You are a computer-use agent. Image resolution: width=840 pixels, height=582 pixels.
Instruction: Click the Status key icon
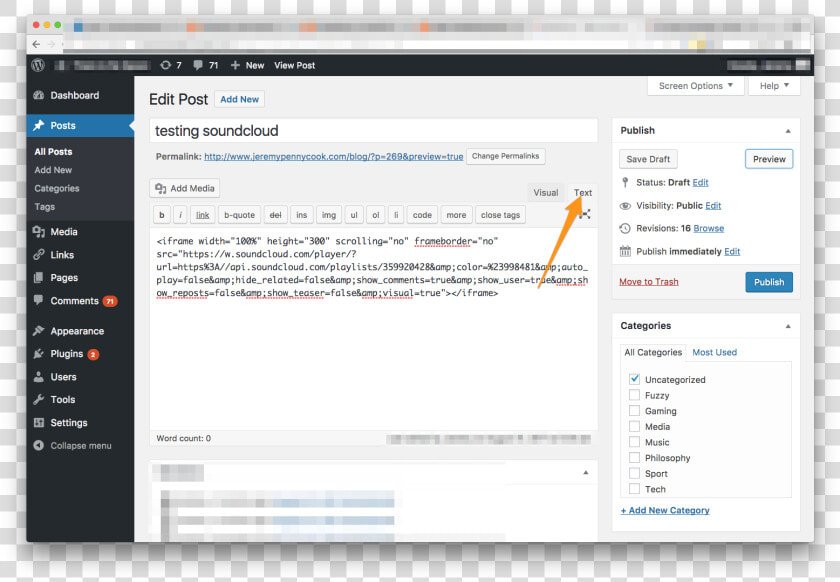[625, 182]
